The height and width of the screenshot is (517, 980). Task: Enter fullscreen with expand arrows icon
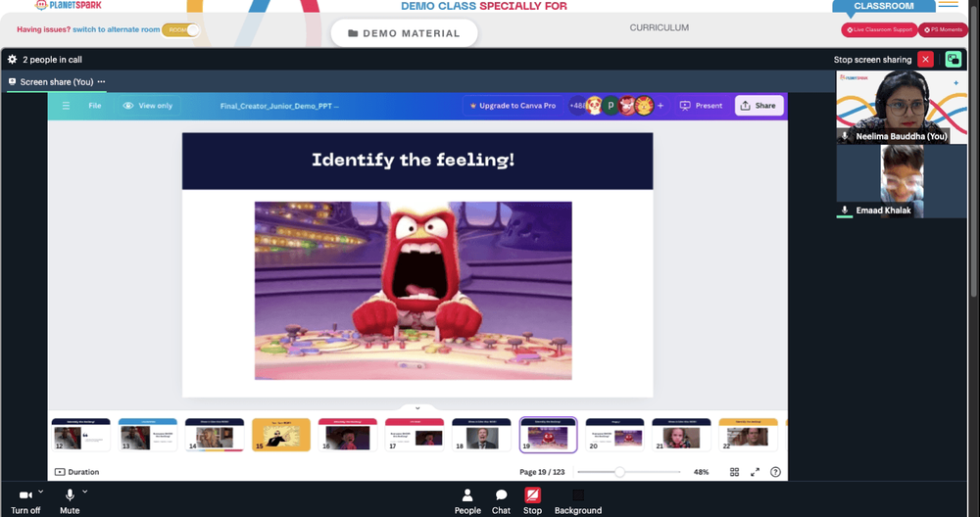click(755, 472)
